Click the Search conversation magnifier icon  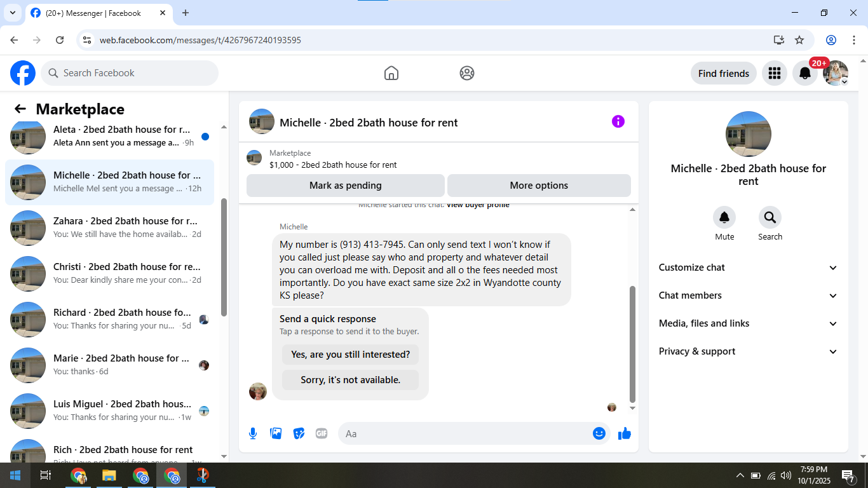click(x=770, y=218)
